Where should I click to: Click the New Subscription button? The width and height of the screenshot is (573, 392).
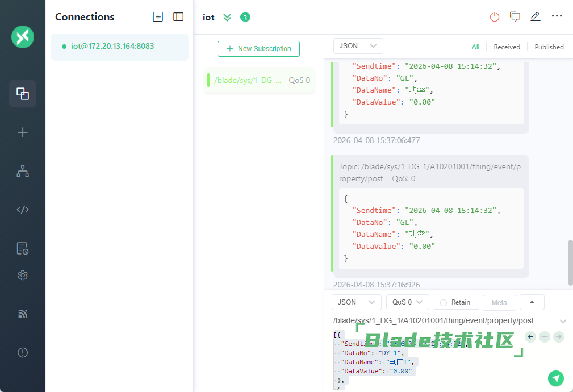pos(258,49)
